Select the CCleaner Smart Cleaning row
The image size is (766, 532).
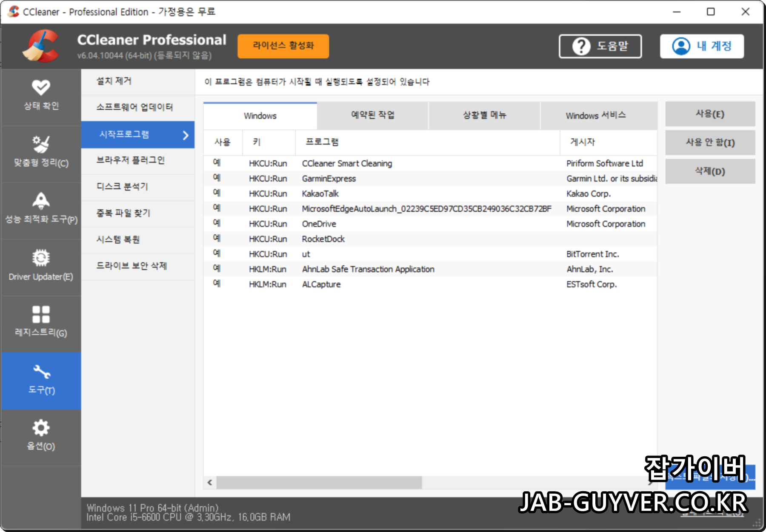point(430,163)
